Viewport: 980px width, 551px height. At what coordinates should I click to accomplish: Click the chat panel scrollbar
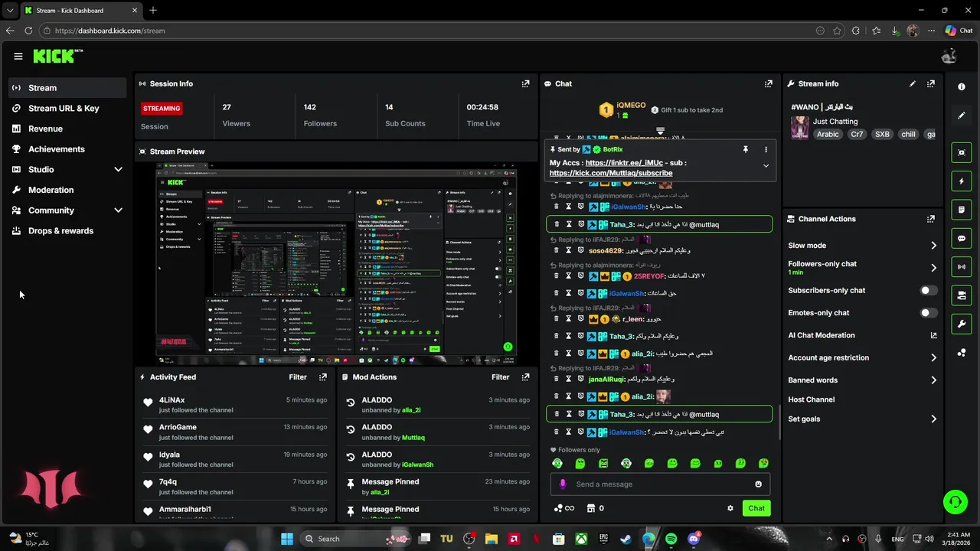coord(780,422)
